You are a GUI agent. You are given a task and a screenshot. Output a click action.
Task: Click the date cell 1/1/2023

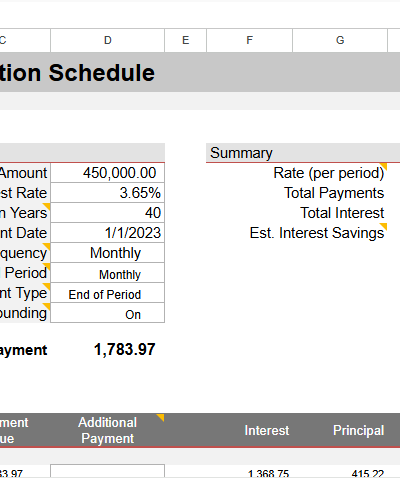(x=107, y=233)
